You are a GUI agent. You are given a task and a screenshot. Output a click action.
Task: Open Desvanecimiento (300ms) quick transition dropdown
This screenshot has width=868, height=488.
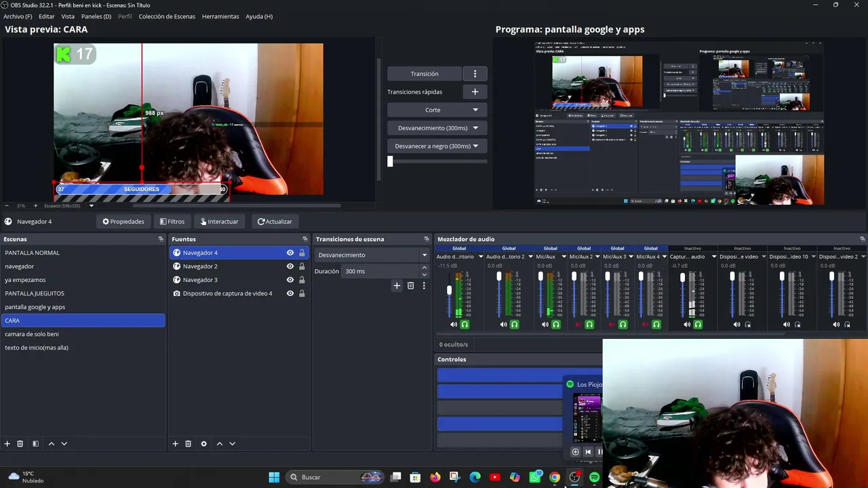point(437,128)
